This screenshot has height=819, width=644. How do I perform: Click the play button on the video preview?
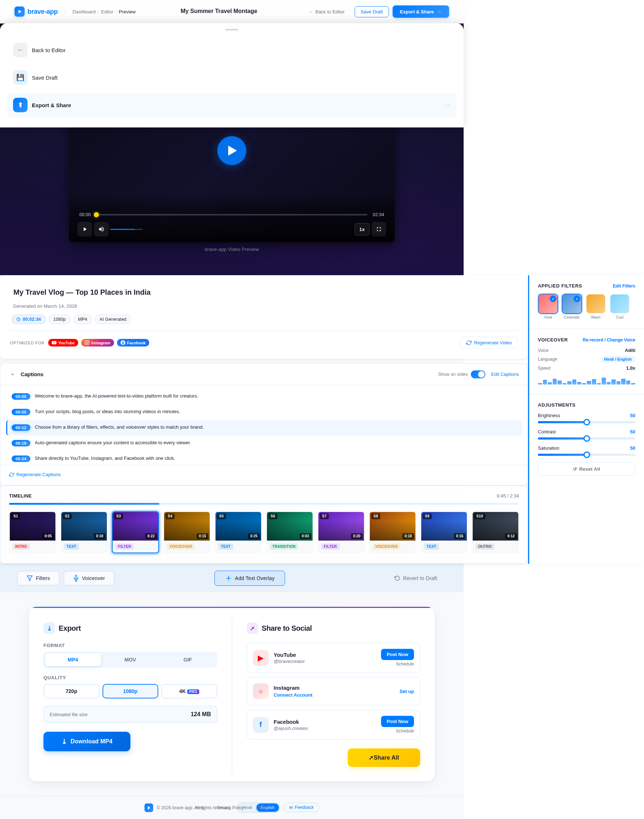pyautogui.click(x=231, y=150)
